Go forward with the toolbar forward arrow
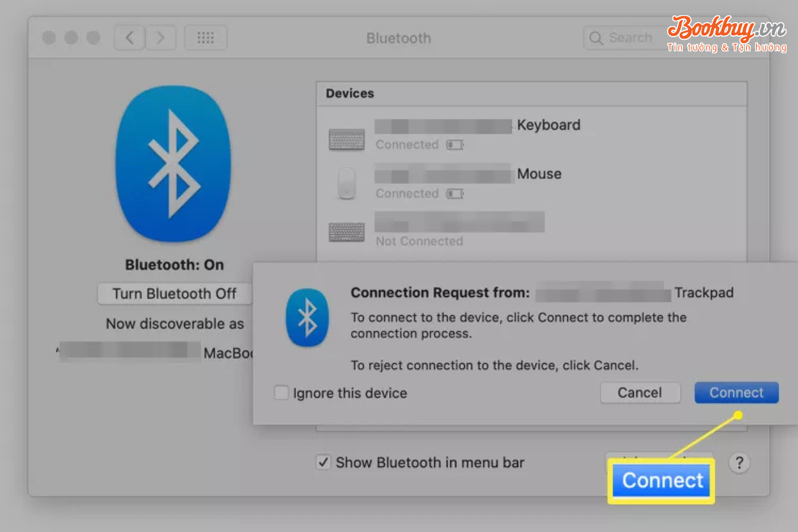This screenshot has width=798, height=532. pos(160,38)
